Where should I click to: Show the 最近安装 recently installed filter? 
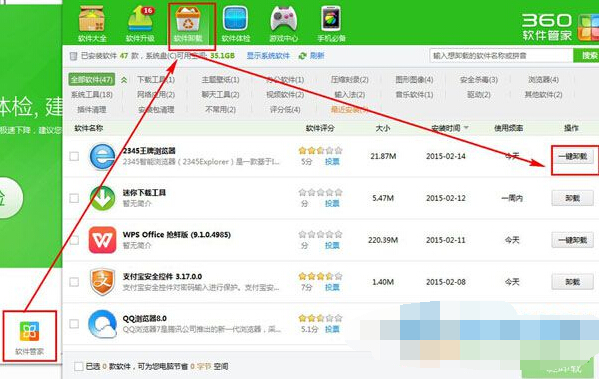350,110
